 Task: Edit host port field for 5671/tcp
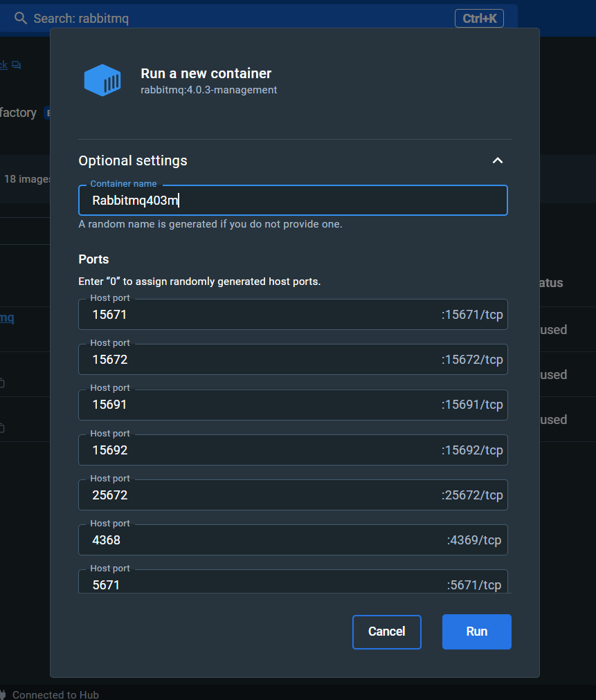click(293, 582)
